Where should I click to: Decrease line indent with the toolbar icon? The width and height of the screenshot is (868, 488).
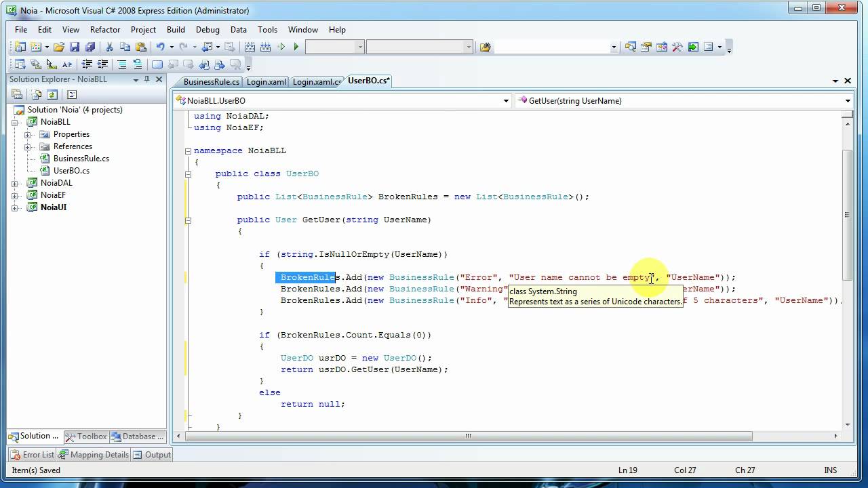tap(87, 64)
